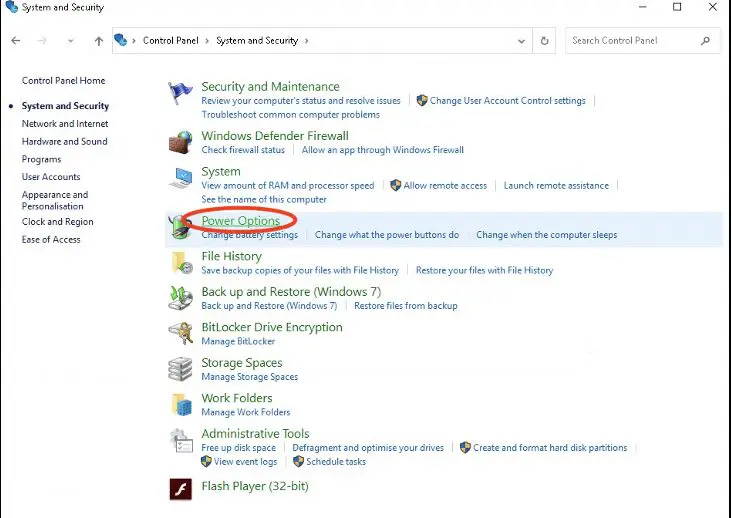Open Network and Internet category in sidebar

[65, 124]
